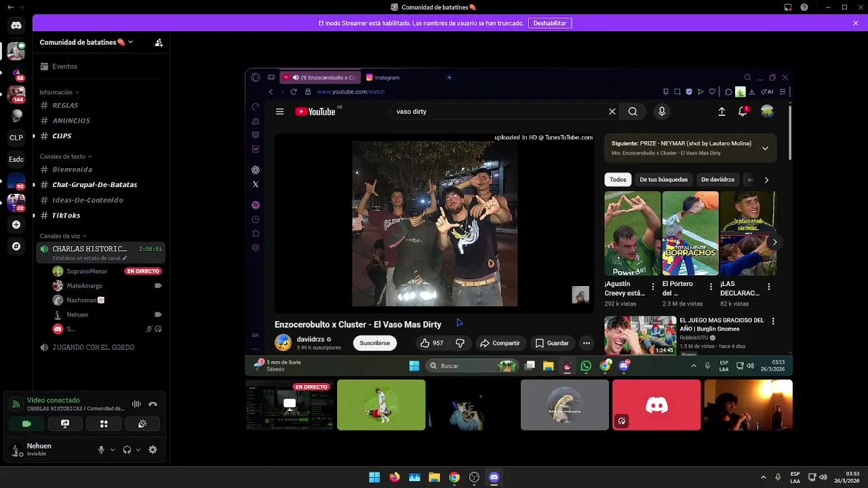Open YouTube notifications bell
Image resolution: width=868 pixels, height=488 pixels.
[x=743, y=112]
